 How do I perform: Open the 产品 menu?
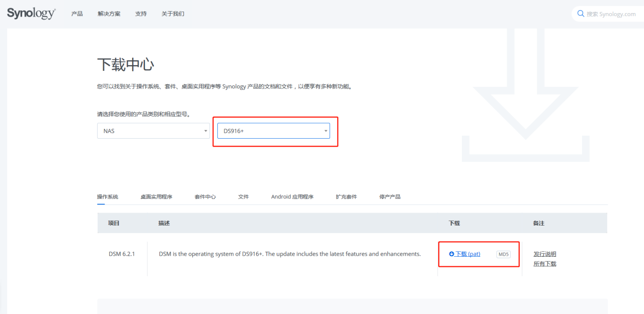click(x=77, y=14)
